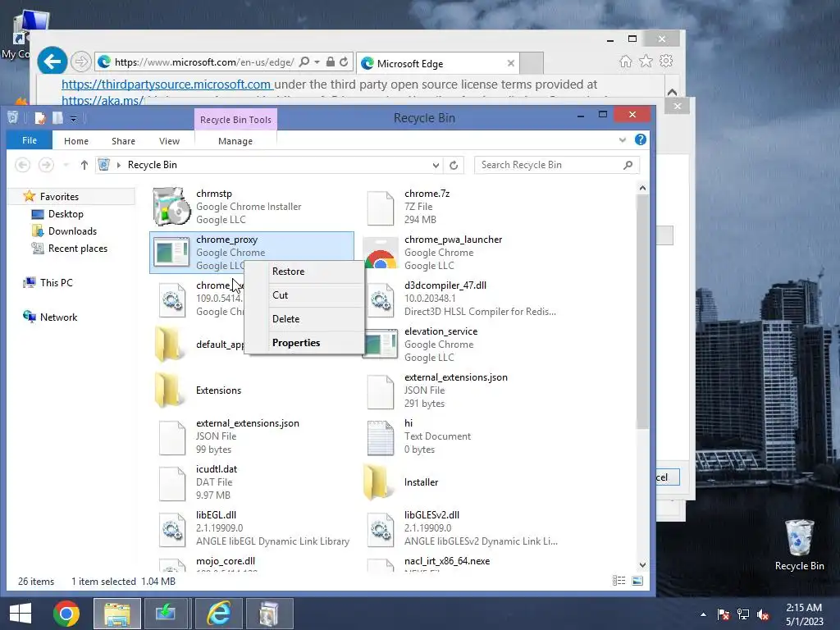The height and width of the screenshot is (630, 840).
Task: Select the 291 bytes external_extensions.json icon
Action: [x=381, y=391]
